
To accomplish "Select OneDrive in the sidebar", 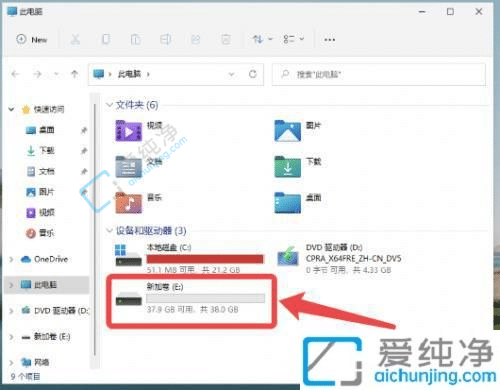I will (51, 259).
